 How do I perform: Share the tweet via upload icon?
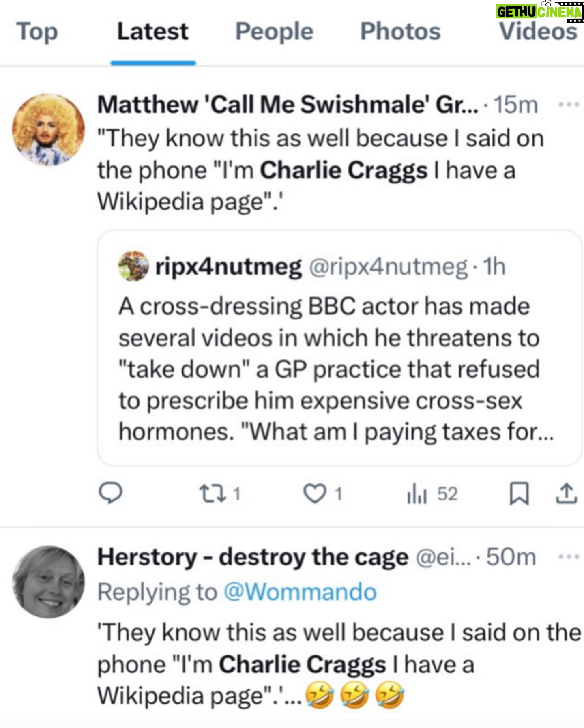(x=566, y=494)
